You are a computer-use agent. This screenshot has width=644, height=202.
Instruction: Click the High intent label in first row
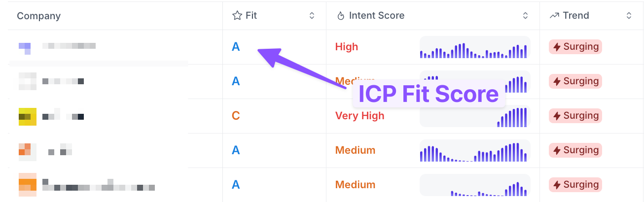(x=347, y=47)
